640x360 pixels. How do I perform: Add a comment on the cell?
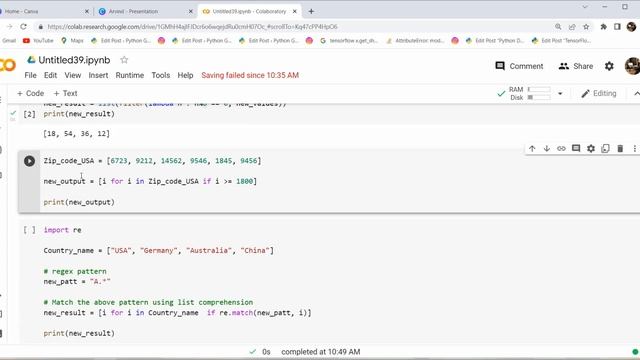(x=576, y=149)
